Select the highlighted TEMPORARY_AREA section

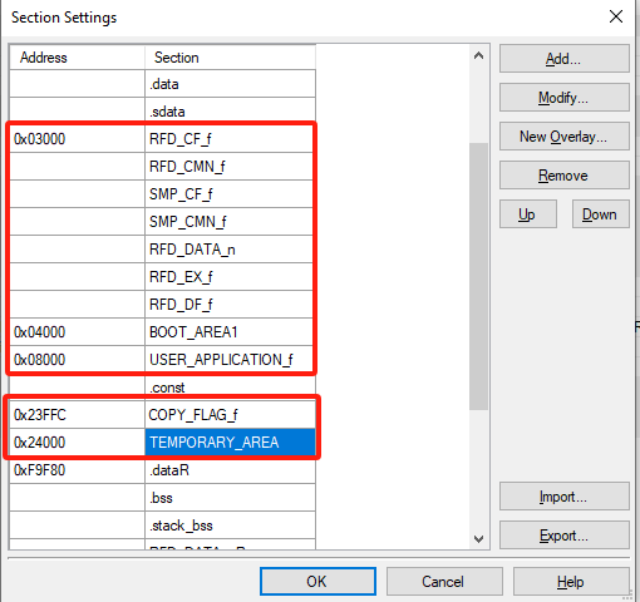tap(230, 442)
